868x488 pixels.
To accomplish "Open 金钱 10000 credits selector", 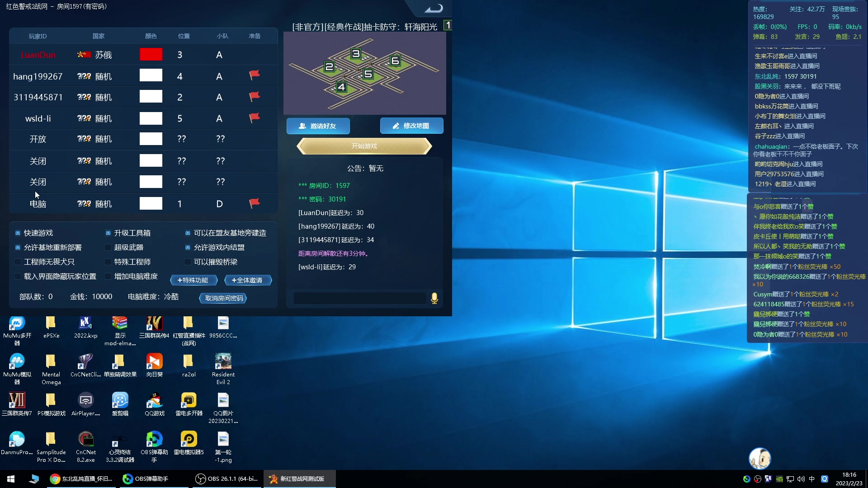I will (x=91, y=297).
